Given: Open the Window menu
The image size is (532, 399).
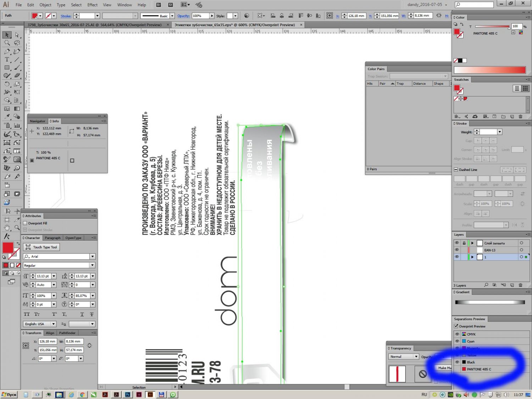Looking at the screenshot, I should 124,5.
